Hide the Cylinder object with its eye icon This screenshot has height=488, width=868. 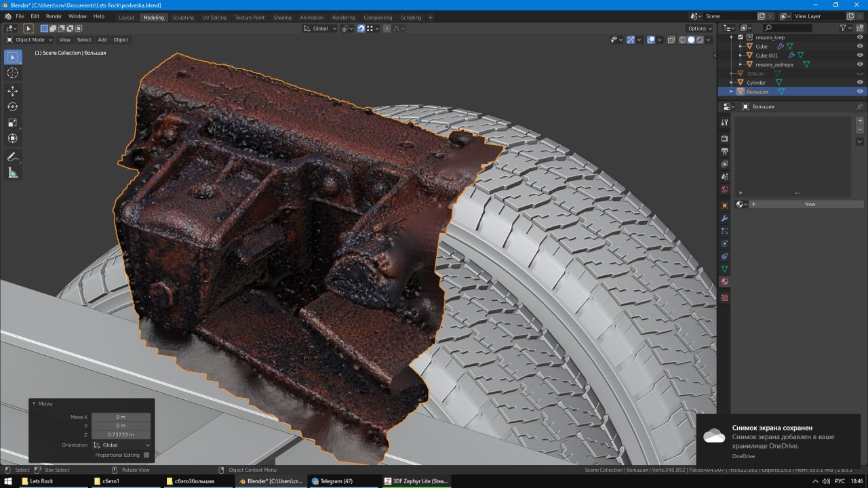tap(860, 82)
